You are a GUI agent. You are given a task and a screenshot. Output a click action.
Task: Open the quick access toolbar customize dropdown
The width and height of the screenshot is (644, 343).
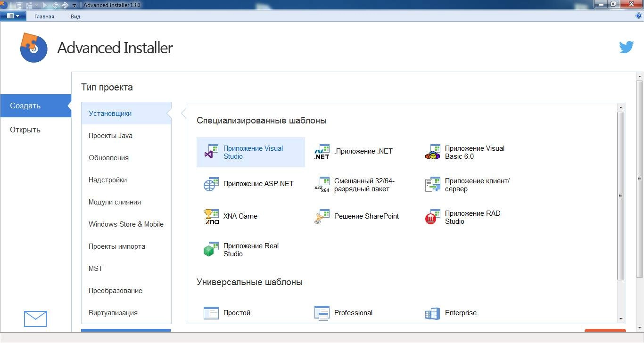pos(74,6)
